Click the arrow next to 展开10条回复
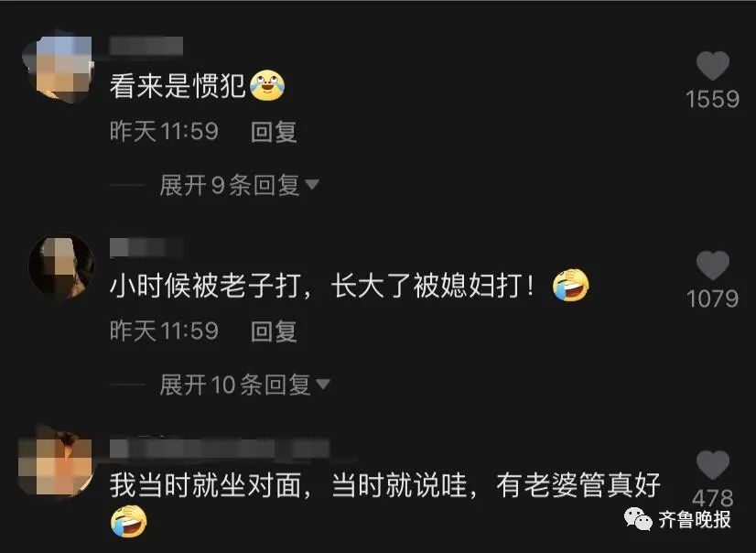The image size is (756, 553). [x=323, y=385]
